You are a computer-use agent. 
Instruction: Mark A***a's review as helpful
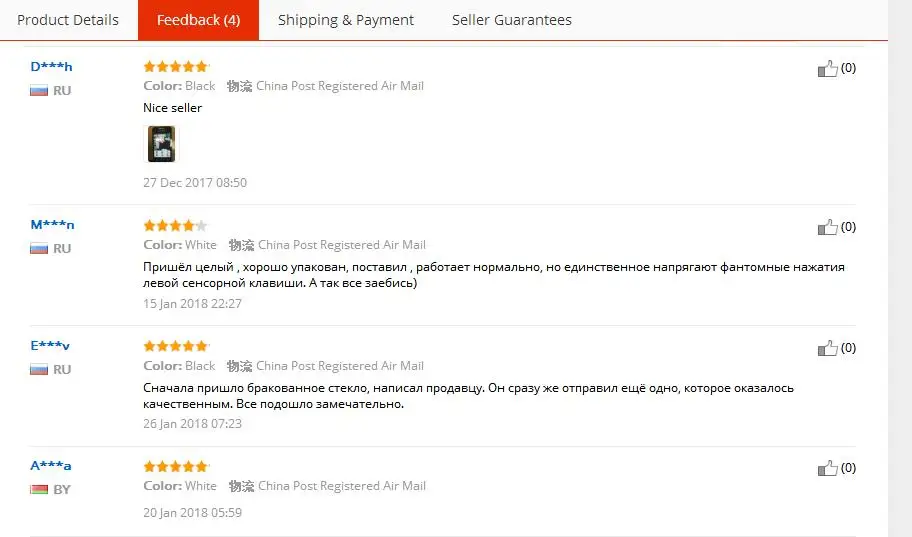pos(827,468)
